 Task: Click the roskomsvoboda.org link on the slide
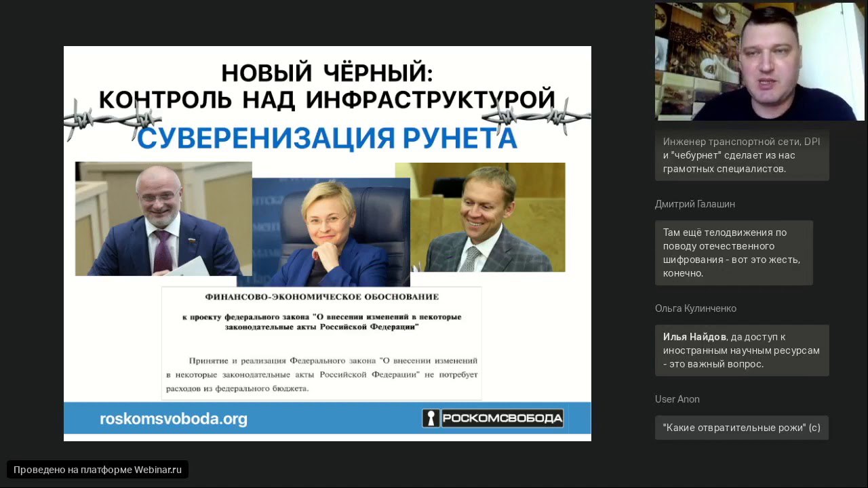pos(174,419)
